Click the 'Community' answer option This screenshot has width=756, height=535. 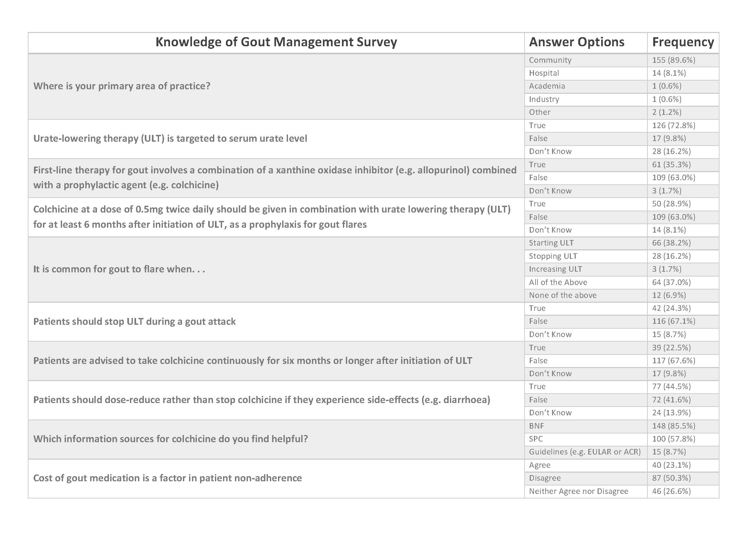[550, 60]
